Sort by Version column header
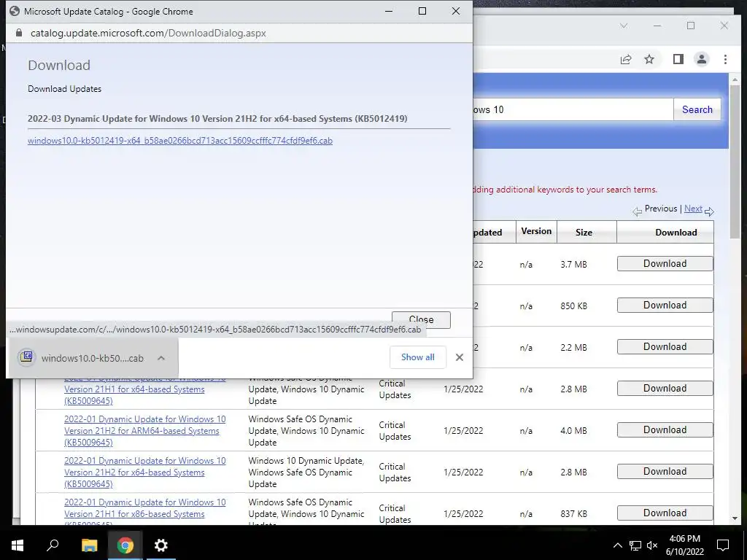 point(536,231)
